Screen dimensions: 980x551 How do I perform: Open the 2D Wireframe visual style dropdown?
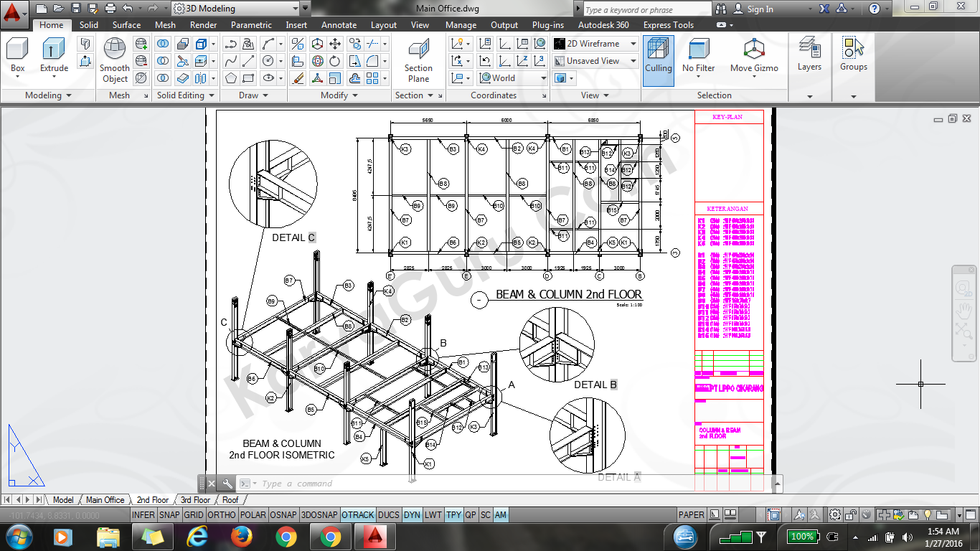click(x=633, y=44)
